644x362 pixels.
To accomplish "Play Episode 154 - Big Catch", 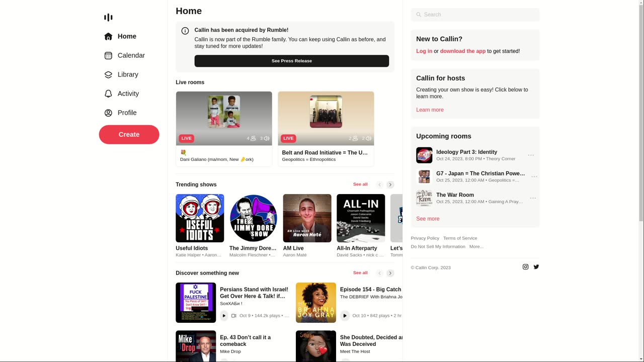I will [x=345, y=316].
